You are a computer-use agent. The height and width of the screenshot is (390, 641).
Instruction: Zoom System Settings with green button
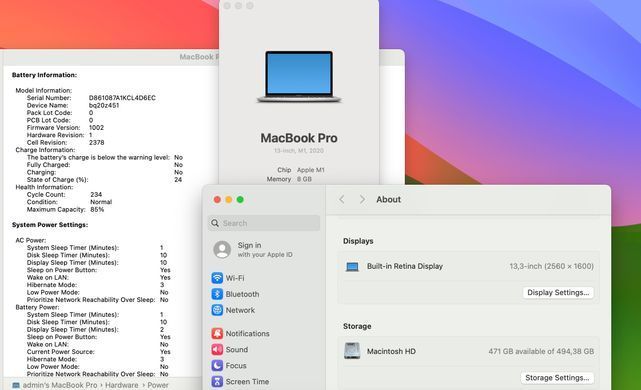[x=240, y=199]
